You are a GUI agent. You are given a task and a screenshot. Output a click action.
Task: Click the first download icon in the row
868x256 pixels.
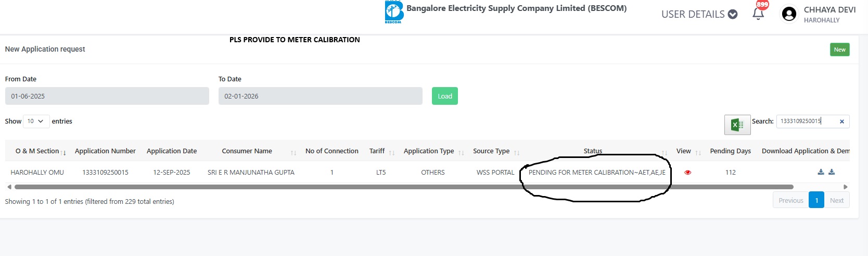[821, 172]
